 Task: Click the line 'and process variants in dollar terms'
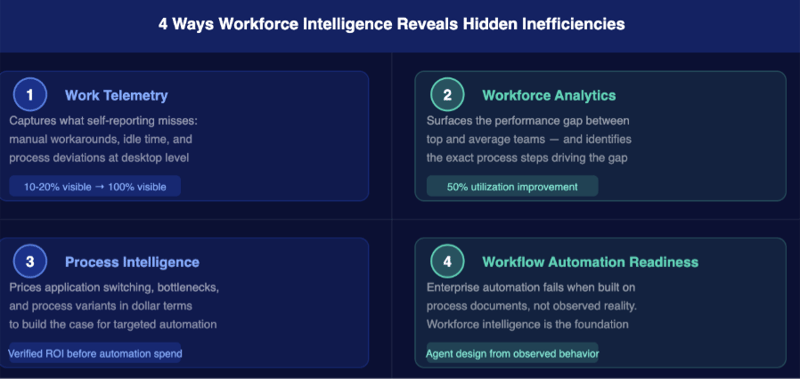[x=101, y=306]
